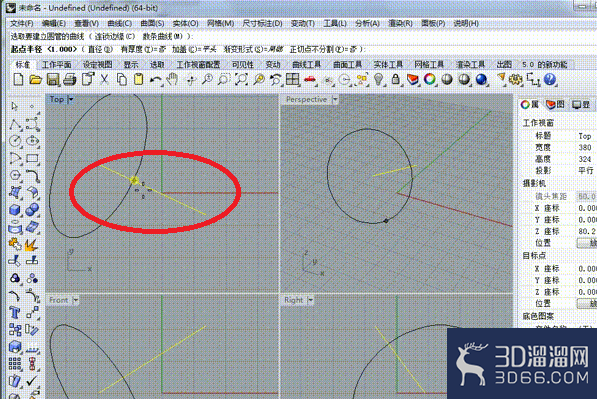This screenshot has height=399, width=597.
Task: Select the Ellipse tool in sidebar
Action: [32, 141]
